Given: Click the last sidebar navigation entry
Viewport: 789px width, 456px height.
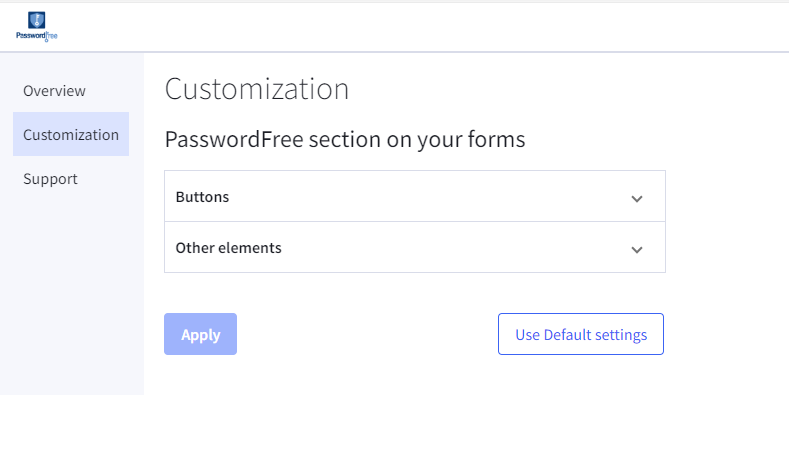Looking at the screenshot, I should pyautogui.click(x=50, y=179).
